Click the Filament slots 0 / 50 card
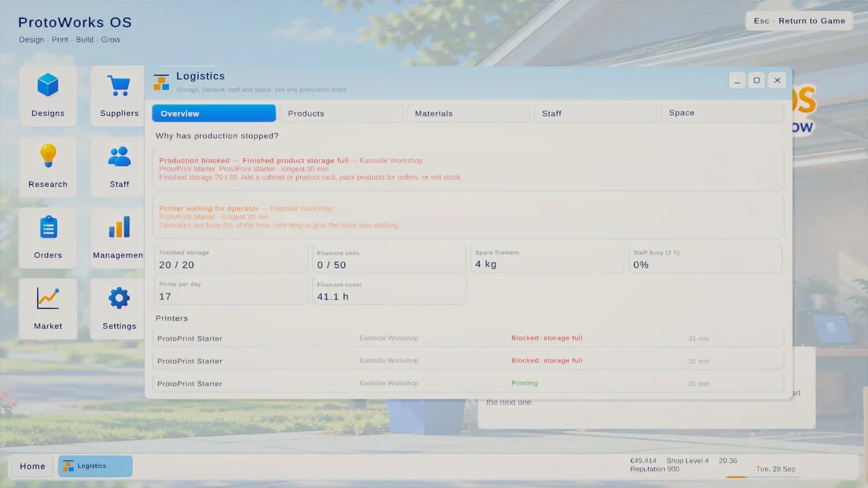 pos(389,259)
